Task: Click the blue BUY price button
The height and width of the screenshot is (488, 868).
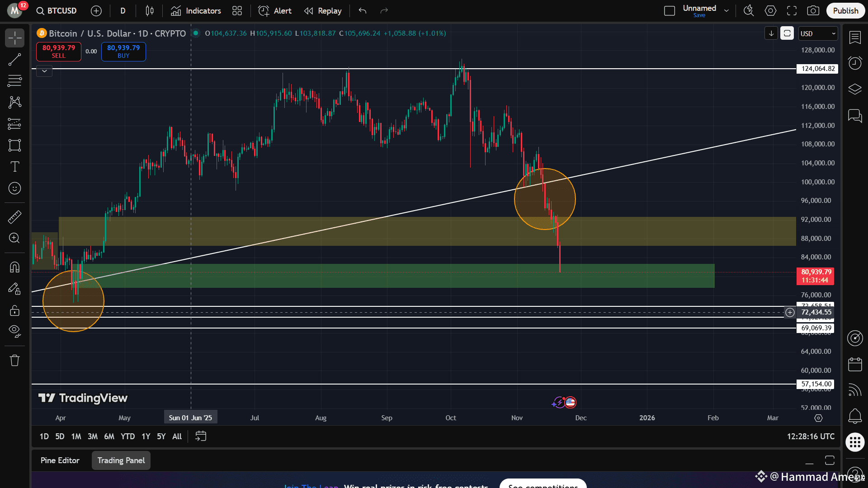Action: click(x=123, y=52)
